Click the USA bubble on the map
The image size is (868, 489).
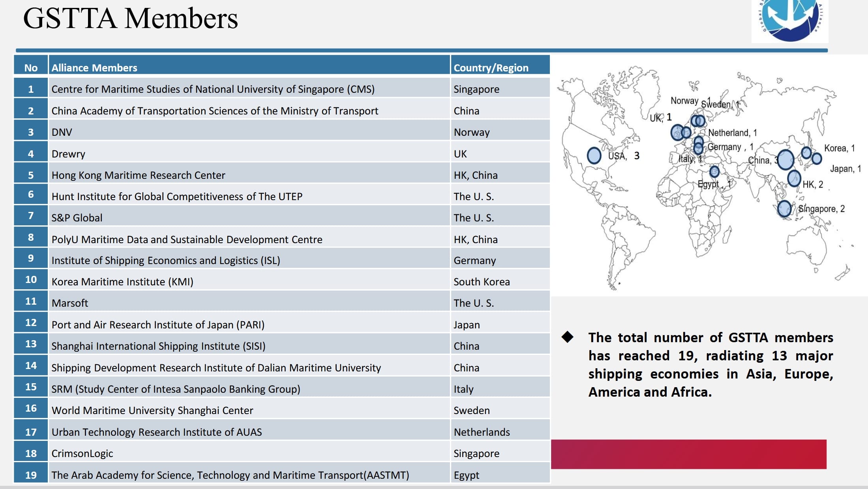[x=594, y=156]
